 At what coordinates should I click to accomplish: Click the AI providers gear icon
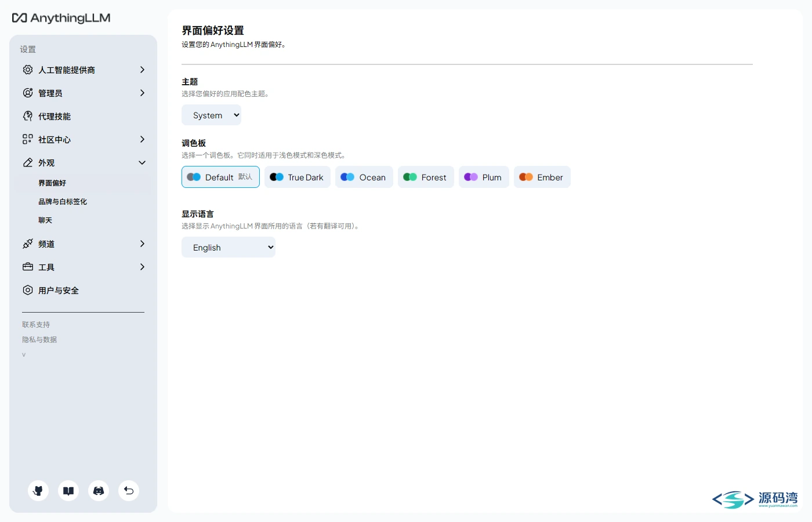pyautogui.click(x=28, y=70)
